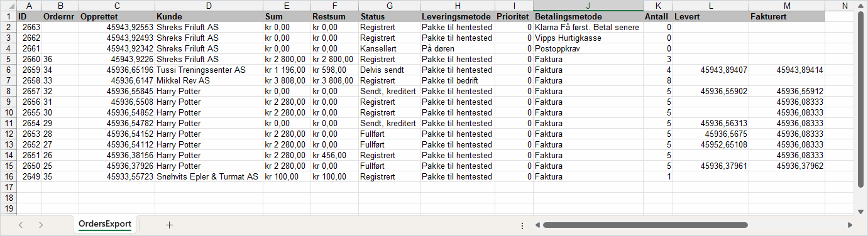Select the 'Prioritet' header cell
868x236 pixels.
[x=514, y=16]
